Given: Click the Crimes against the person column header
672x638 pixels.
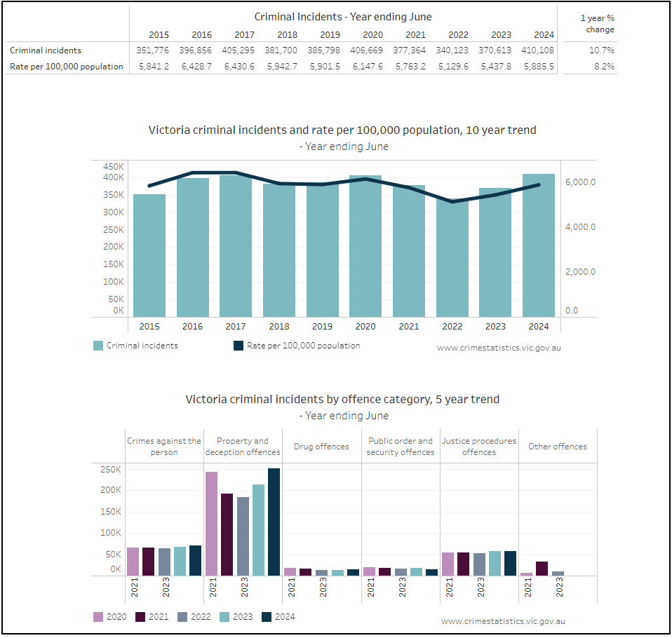Looking at the screenshot, I should click(164, 447).
